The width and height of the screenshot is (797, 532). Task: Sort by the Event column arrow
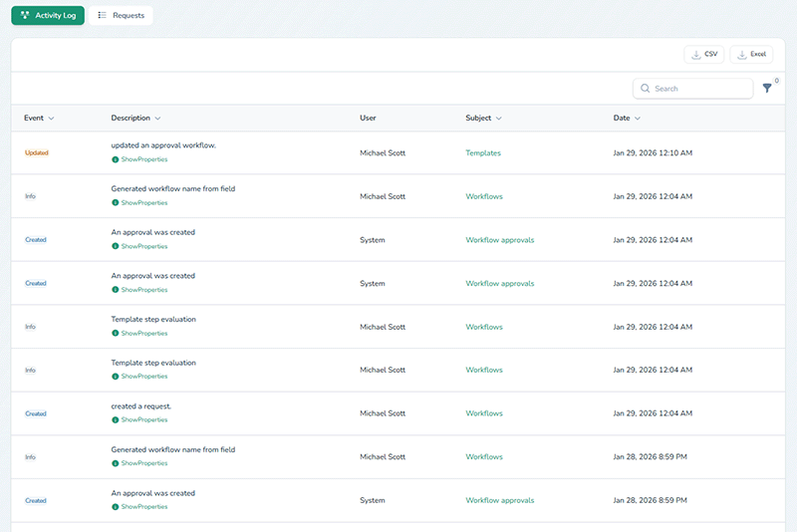point(51,119)
